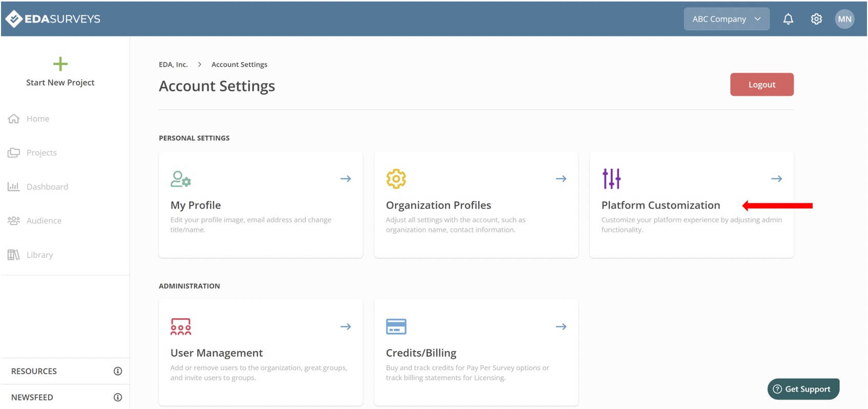Click the arrow on Platform Customization card
868x409 pixels.
(777, 179)
